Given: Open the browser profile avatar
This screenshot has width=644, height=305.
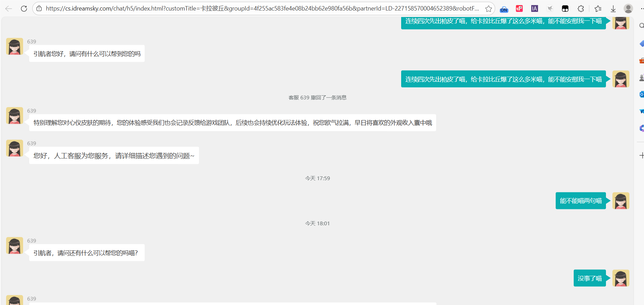Looking at the screenshot, I should [x=628, y=8].
